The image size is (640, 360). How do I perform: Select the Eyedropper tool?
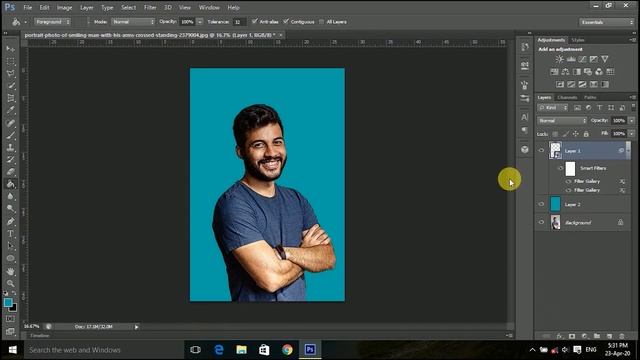[10, 110]
